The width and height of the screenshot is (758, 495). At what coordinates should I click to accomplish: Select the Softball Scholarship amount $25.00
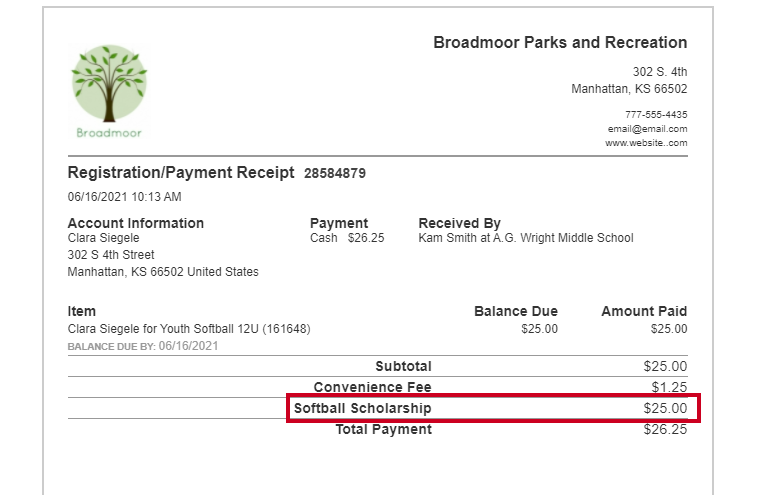coord(665,408)
